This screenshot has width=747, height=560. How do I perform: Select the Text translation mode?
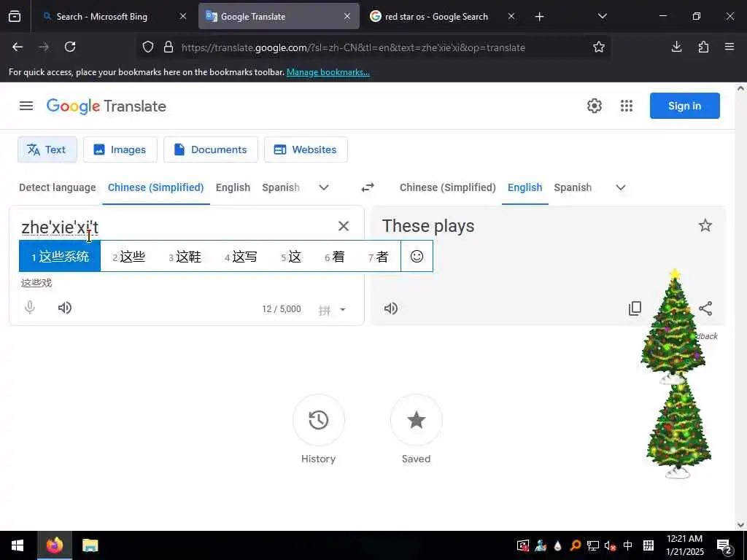47,149
